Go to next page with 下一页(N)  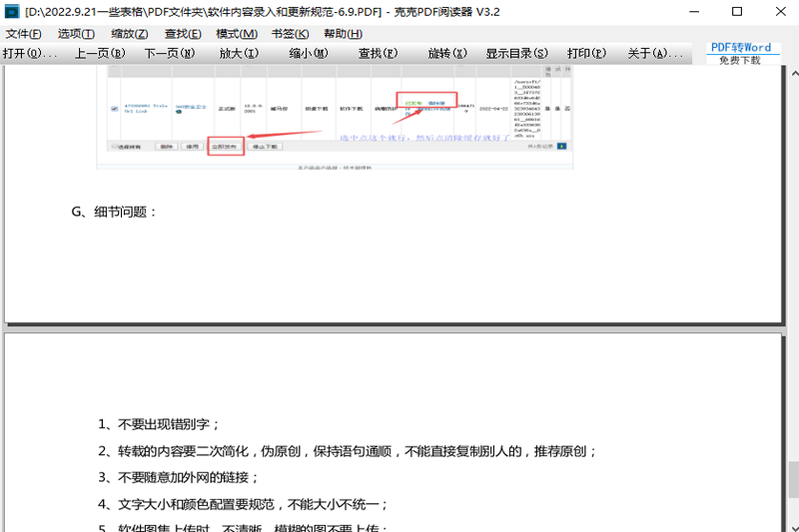tap(170, 53)
